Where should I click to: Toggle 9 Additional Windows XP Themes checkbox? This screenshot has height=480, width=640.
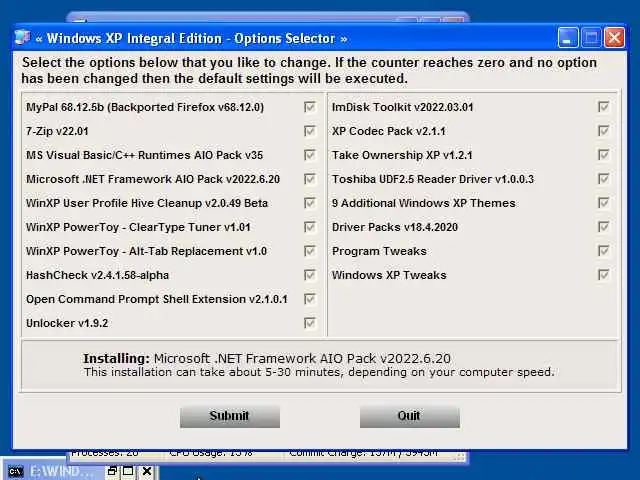pyautogui.click(x=603, y=203)
